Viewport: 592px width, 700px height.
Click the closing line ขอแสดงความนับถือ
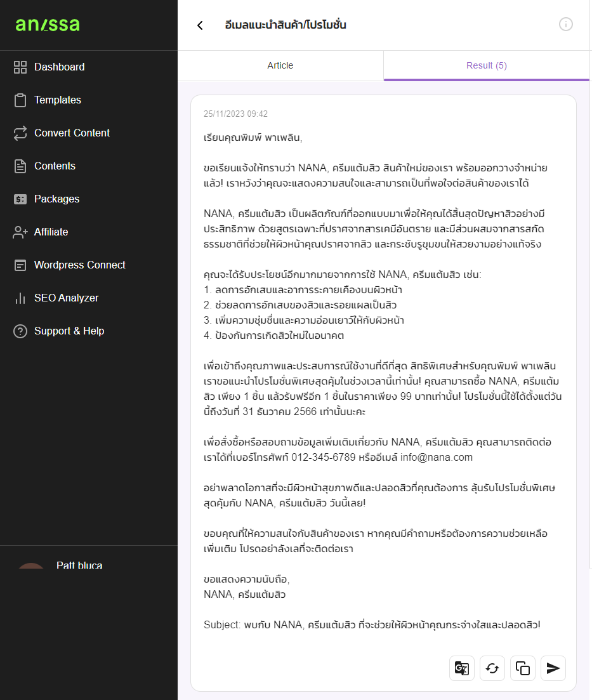pos(246,579)
